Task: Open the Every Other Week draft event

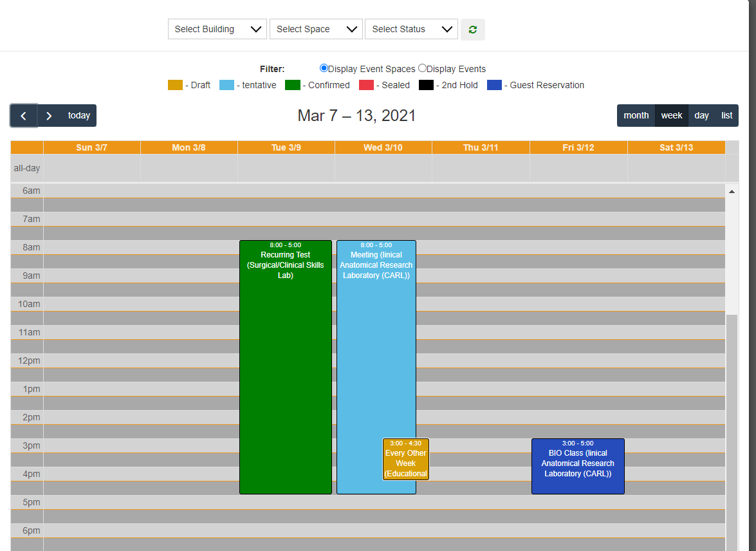Action: point(405,459)
